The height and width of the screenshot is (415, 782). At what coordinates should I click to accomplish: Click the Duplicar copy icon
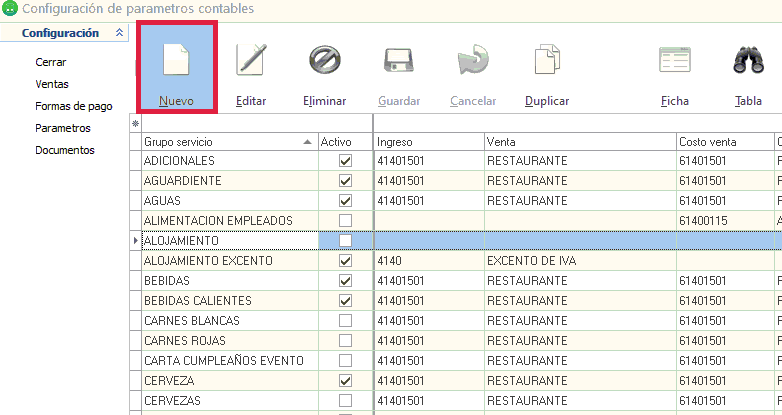547,61
